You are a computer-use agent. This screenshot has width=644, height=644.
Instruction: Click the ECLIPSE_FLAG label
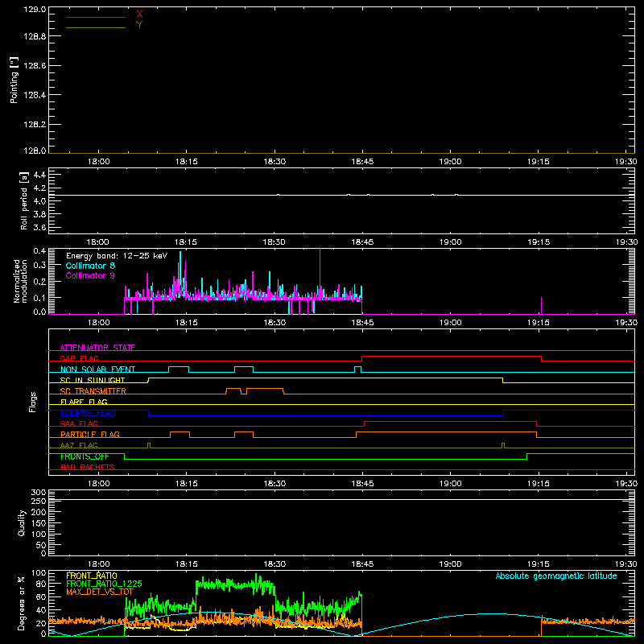pos(88,413)
